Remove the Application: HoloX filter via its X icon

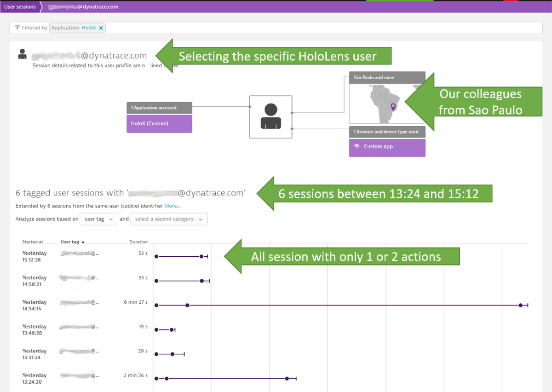(x=101, y=28)
